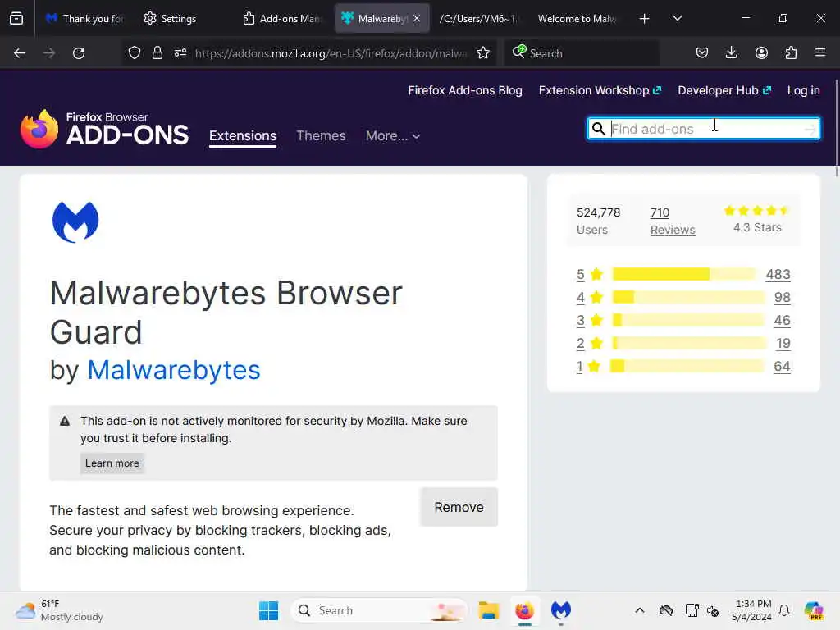This screenshot has width=840, height=630.
Task: Open the tracking protection shield icon
Action: [135, 53]
